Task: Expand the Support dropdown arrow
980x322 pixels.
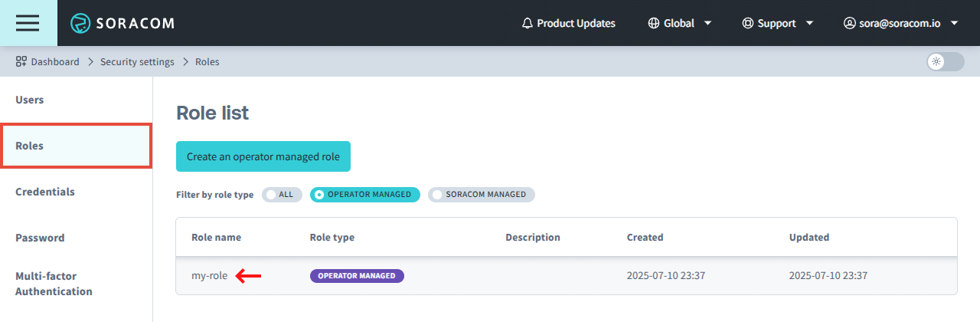Action: point(809,23)
